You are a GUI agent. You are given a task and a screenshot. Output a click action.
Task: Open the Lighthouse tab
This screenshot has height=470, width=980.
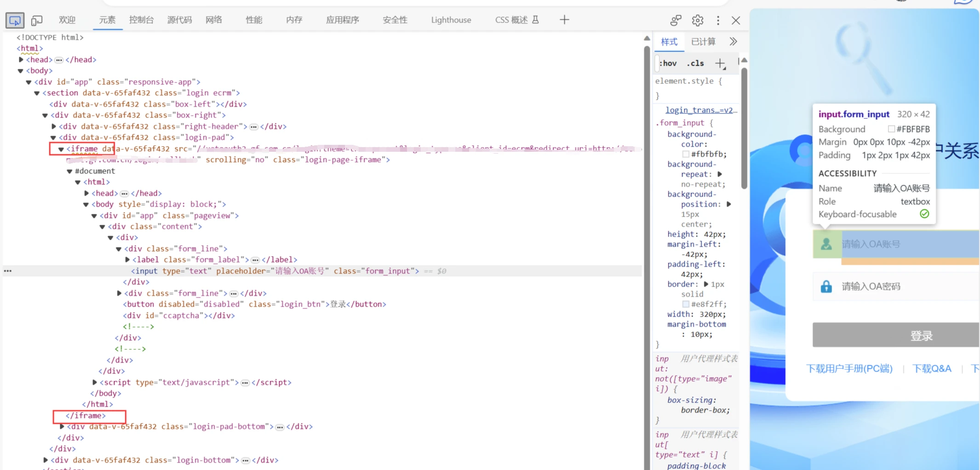pos(451,20)
